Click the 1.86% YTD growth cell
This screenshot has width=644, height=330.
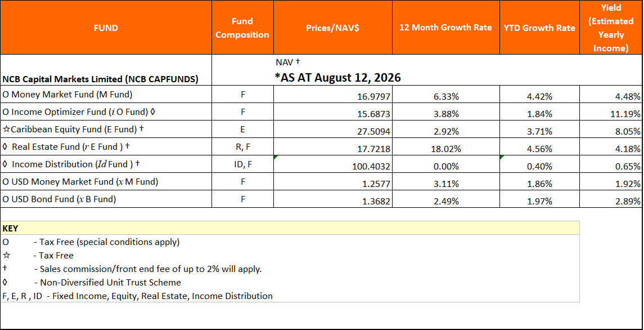coord(539,181)
